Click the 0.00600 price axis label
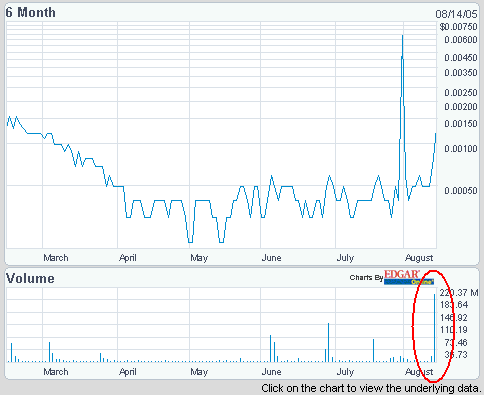This screenshot has width=484, height=395. [x=461, y=40]
